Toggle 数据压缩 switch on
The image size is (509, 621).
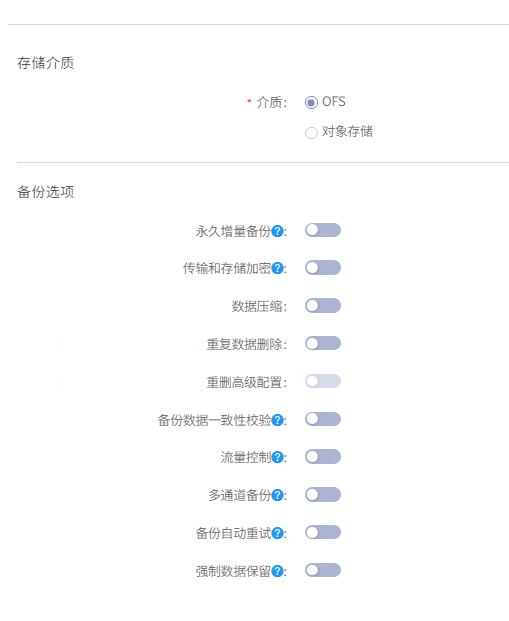tap(323, 306)
